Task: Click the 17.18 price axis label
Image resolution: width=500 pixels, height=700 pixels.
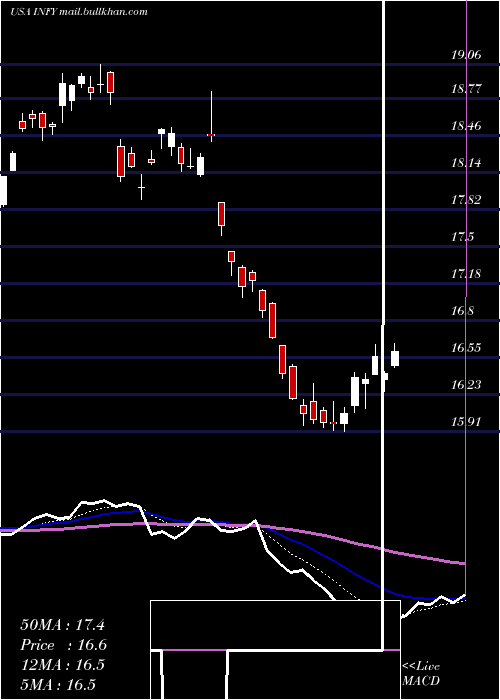Action: 466,274
